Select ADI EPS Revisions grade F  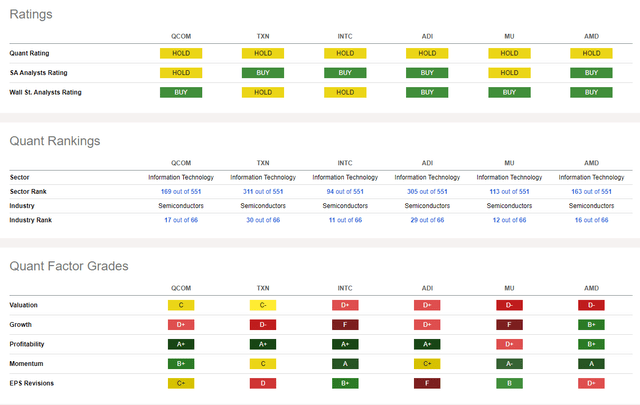point(427,383)
